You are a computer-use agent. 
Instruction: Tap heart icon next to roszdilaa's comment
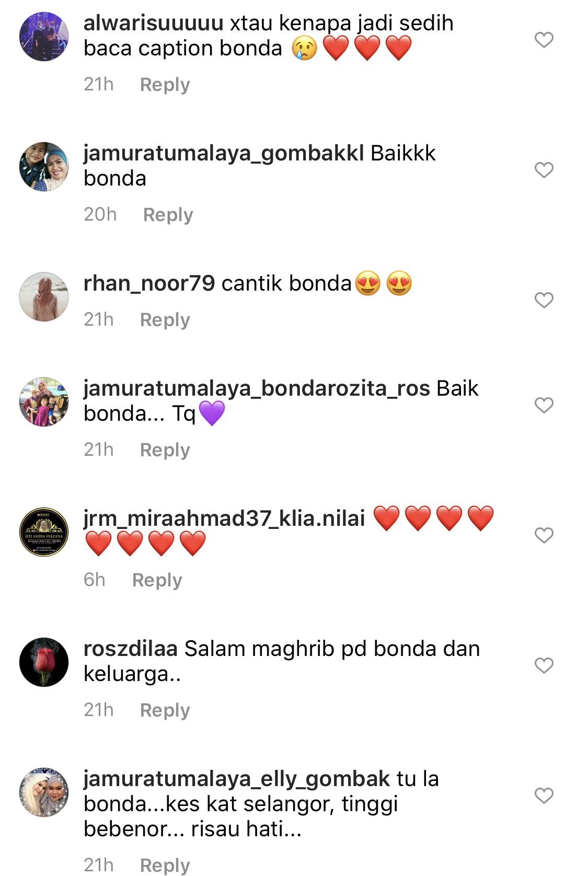544,665
